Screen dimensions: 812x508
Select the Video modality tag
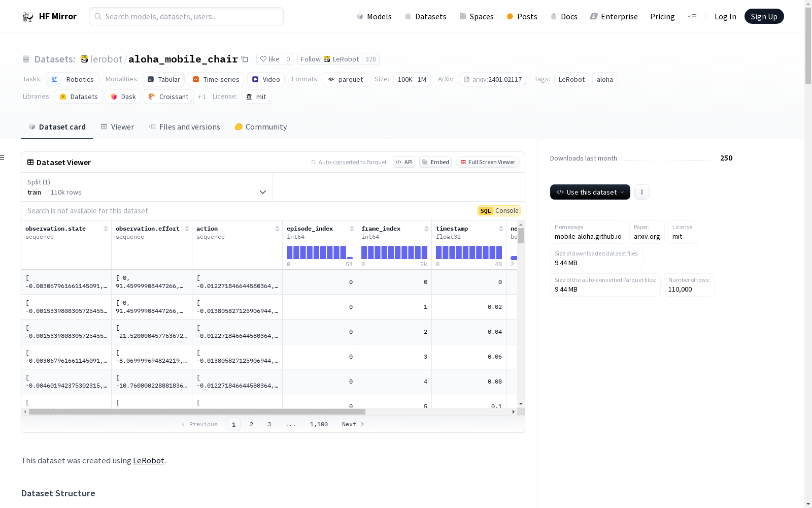click(x=266, y=79)
